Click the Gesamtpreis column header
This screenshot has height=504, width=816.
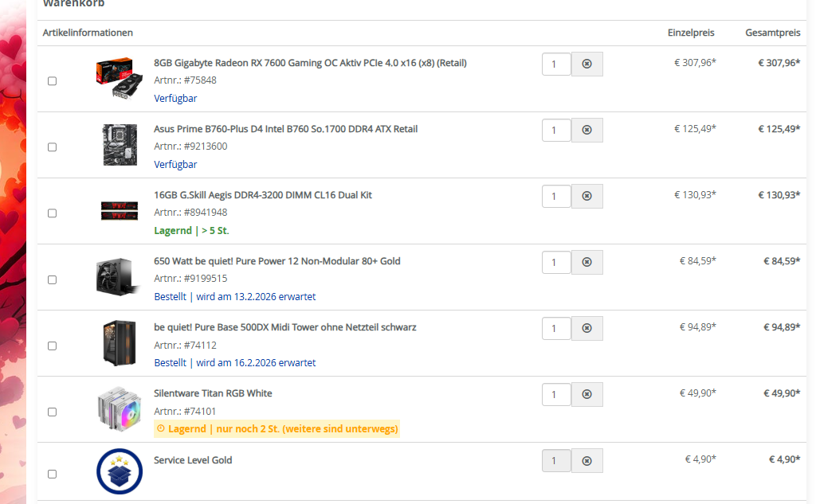tap(772, 33)
